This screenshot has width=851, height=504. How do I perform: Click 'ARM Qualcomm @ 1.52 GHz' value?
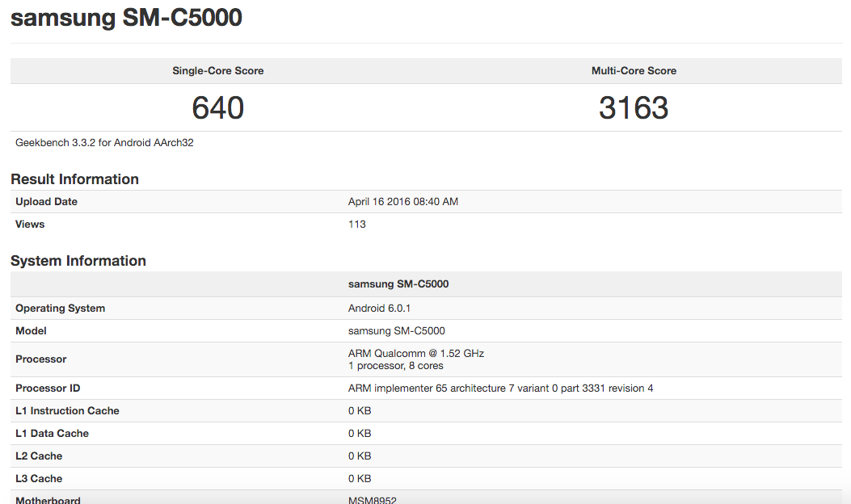click(x=415, y=353)
